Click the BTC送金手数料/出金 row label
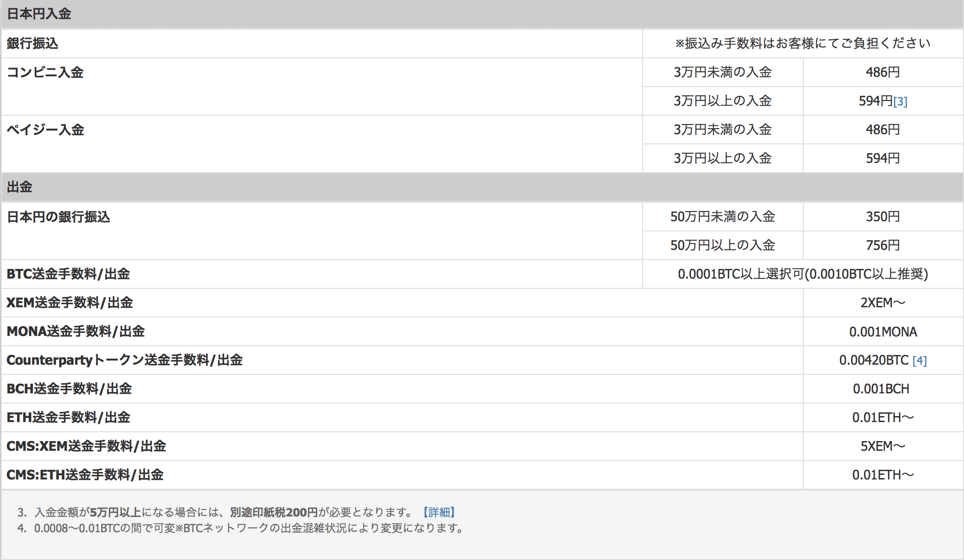The width and height of the screenshot is (964, 560). [x=68, y=274]
